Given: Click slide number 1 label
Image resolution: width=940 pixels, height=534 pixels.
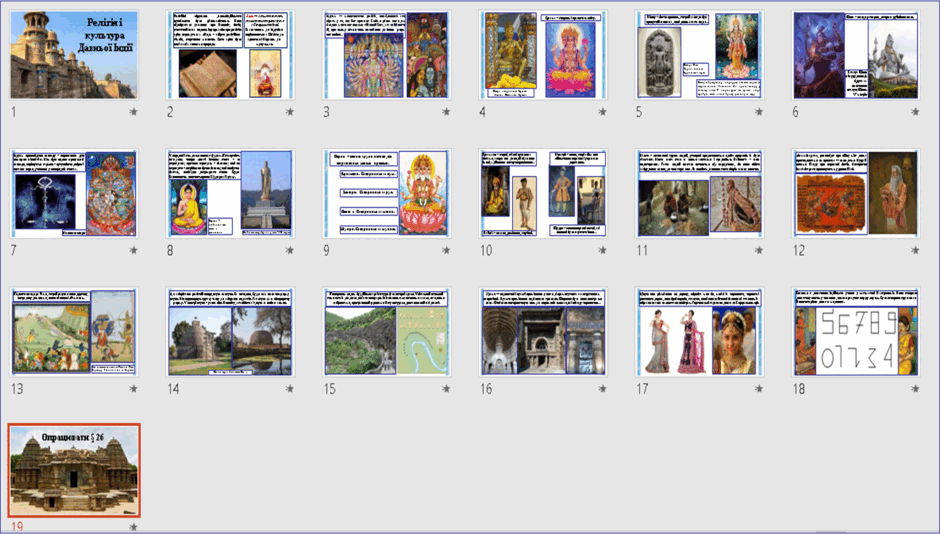Looking at the screenshot, I should [14, 112].
